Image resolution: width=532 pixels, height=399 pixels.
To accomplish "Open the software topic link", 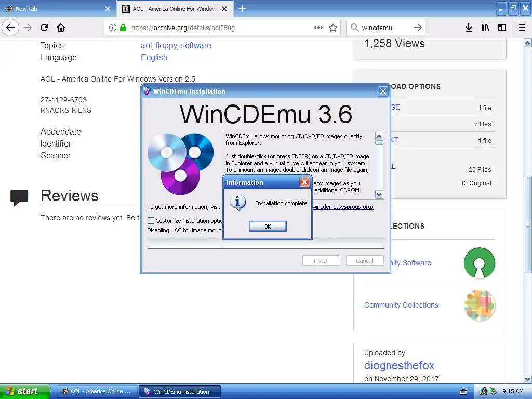I will tap(196, 46).
